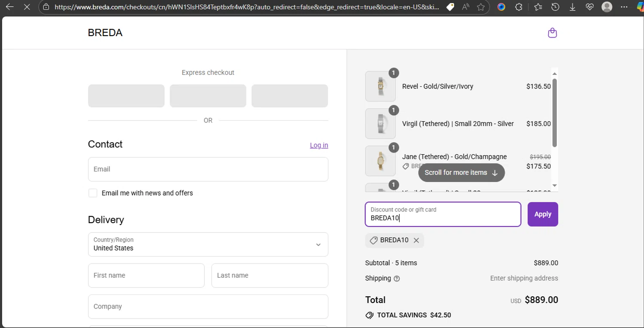
Task: Open browser essentials heart icon
Action: (589, 7)
